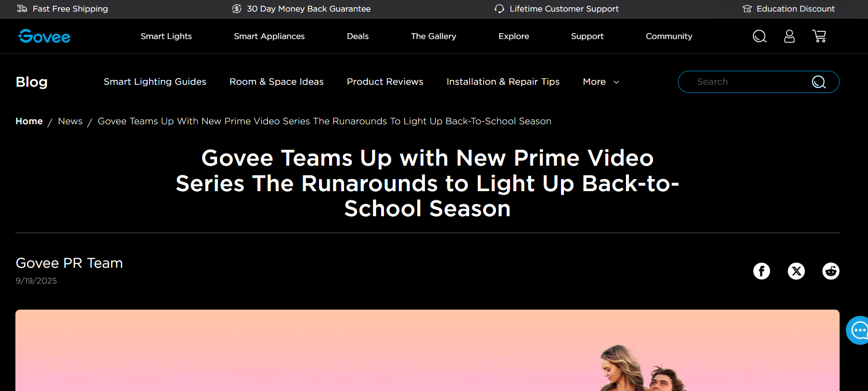The image size is (868, 391).
Task: Open site search magnifier in header
Action: click(759, 36)
